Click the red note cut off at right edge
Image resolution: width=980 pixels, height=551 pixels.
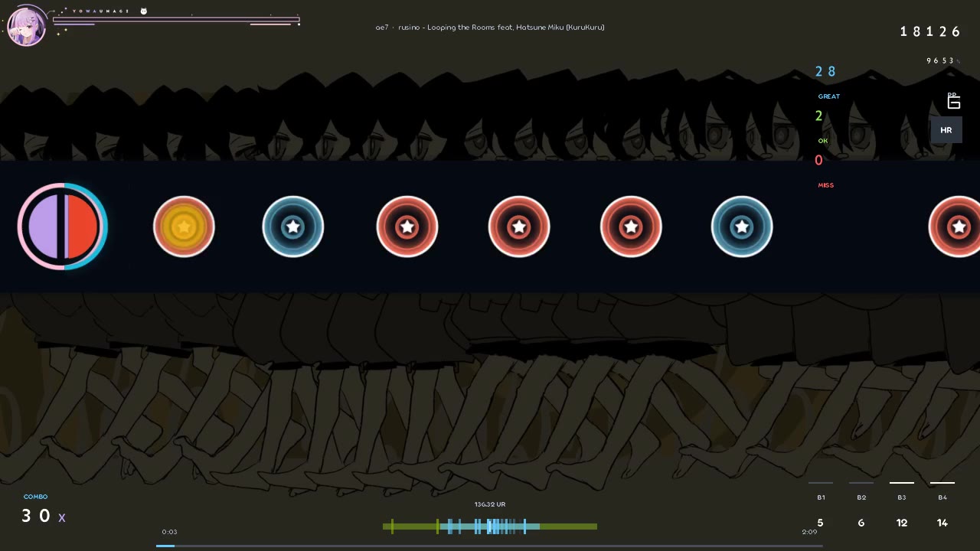[955, 227]
